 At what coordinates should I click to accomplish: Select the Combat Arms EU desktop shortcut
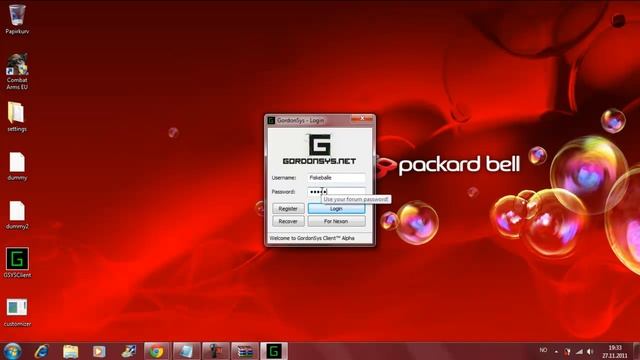pos(17,71)
